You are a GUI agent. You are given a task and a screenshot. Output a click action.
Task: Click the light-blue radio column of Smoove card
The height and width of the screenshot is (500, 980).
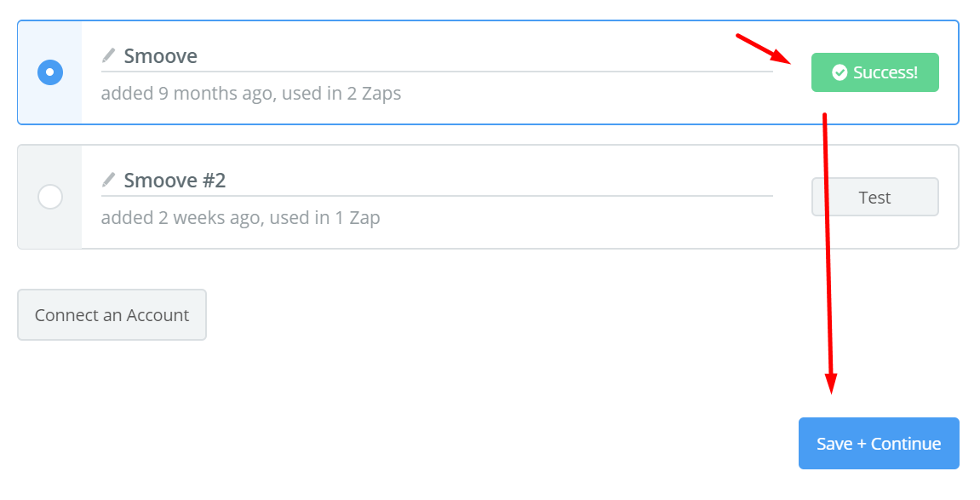(50, 72)
